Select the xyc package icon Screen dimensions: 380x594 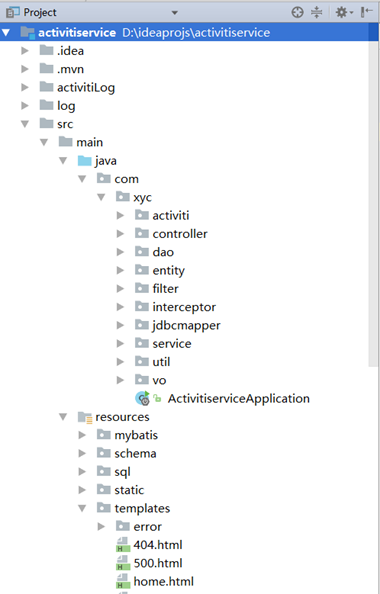click(x=123, y=196)
